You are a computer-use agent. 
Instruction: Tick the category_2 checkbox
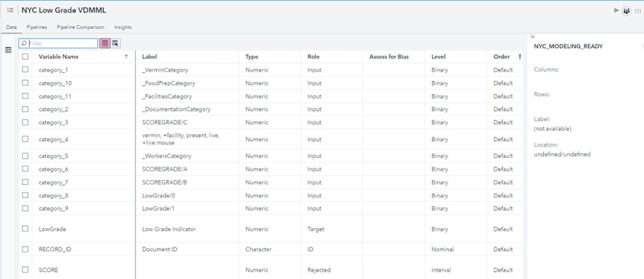(26, 109)
